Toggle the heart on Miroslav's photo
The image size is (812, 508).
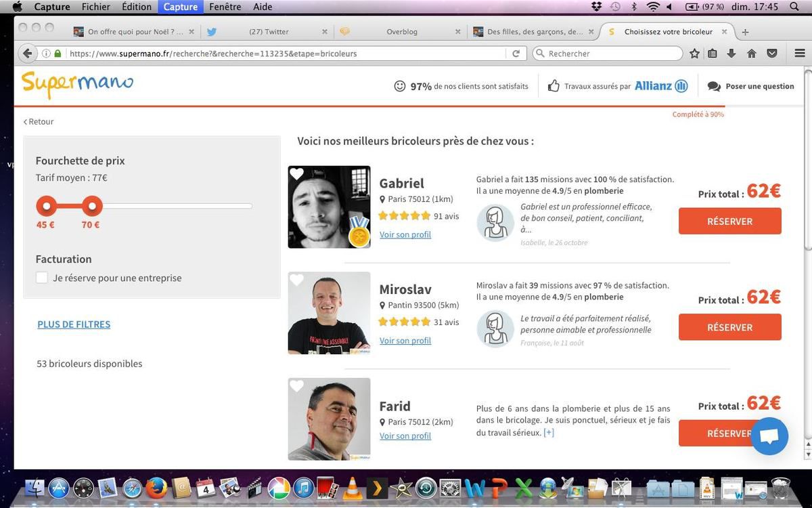tap(296, 280)
